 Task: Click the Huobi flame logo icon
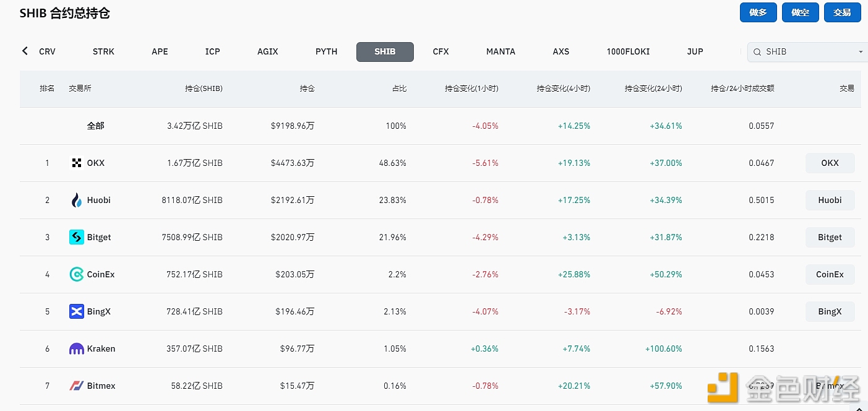coord(77,201)
